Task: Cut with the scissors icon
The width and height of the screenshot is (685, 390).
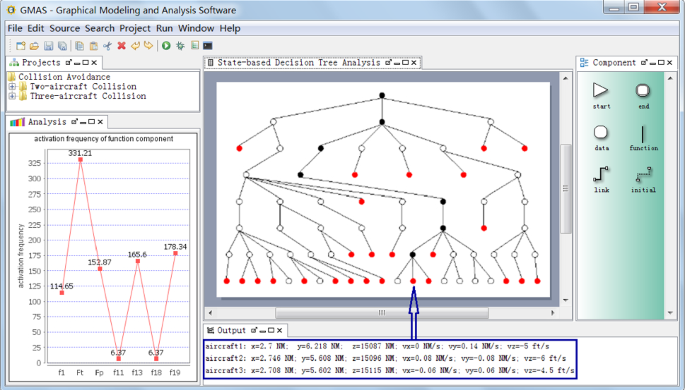Action: 107,45
